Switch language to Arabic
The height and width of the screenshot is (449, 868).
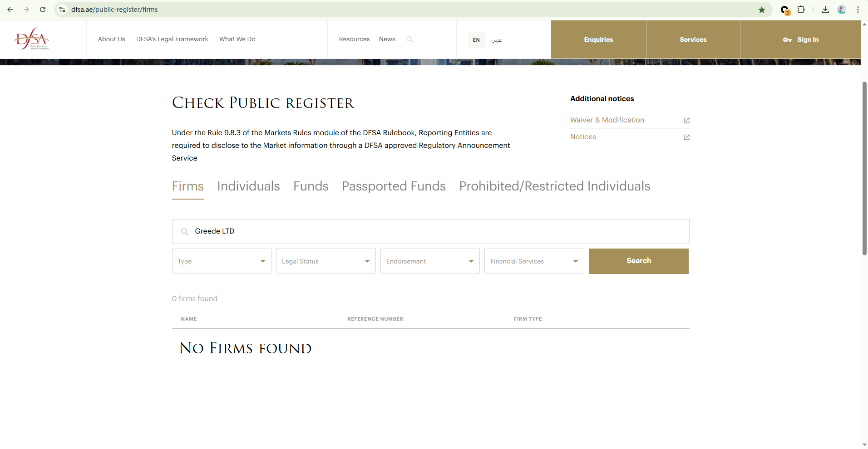(497, 40)
